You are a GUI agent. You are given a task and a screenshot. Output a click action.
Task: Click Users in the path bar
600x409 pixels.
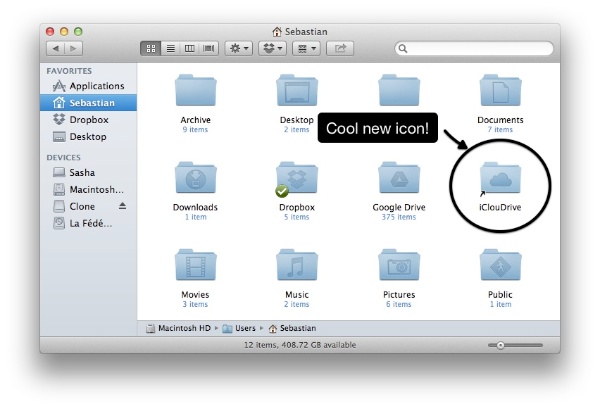tap(239, 328)
